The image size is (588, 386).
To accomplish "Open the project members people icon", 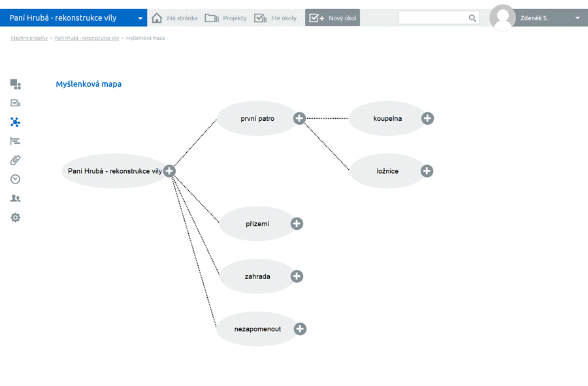I will 16,199.
